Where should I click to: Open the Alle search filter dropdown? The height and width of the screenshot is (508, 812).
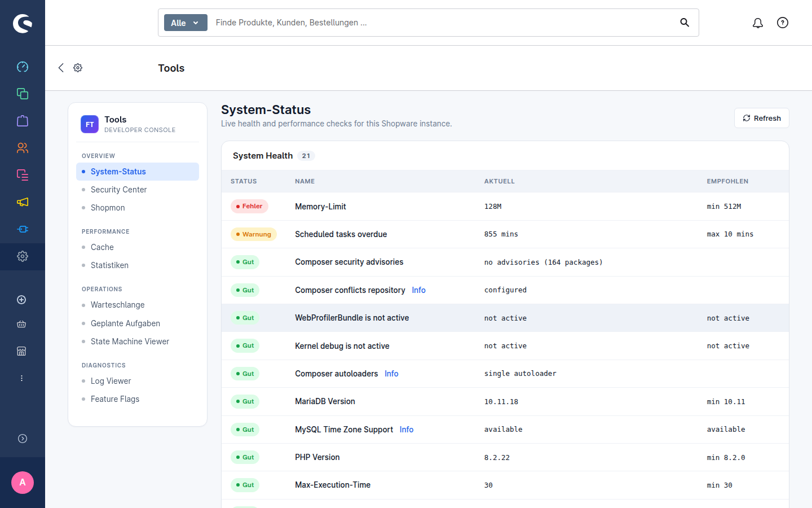pos(186,23)
